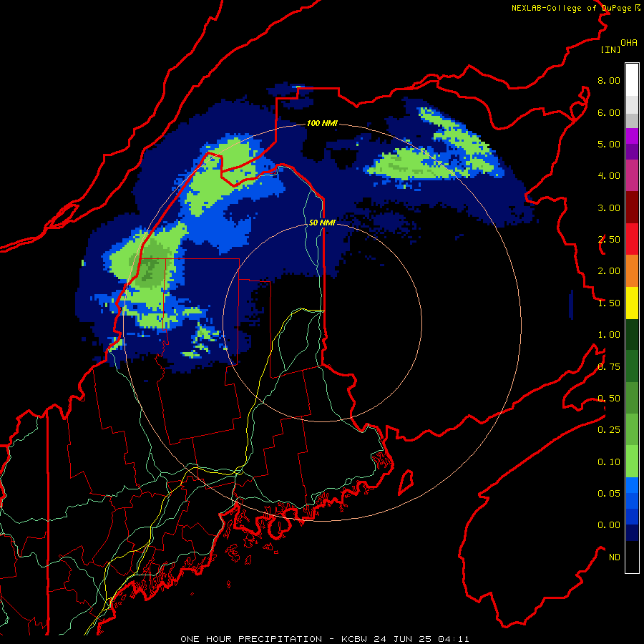This screenshot has width=644, height=644.
Task: Click the 1.50 legend value
Action: (x=609, y=303)
